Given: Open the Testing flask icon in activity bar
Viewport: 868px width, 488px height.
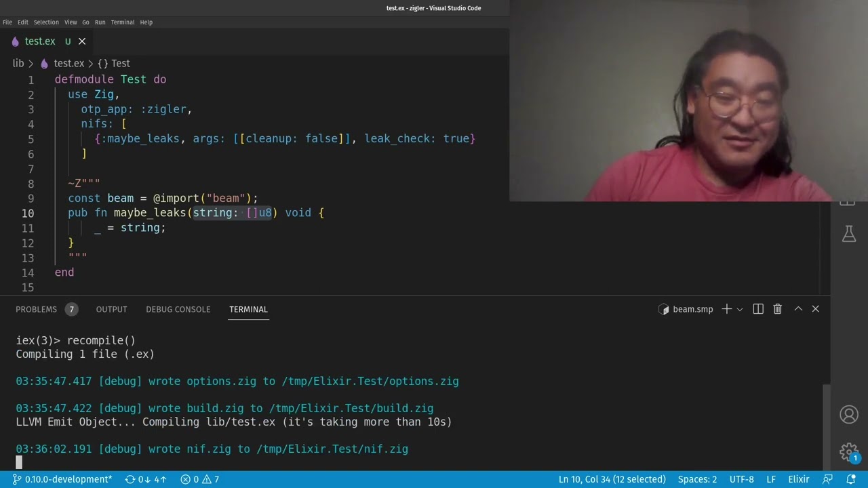Looking at the screenshot, I should [849, 235].
